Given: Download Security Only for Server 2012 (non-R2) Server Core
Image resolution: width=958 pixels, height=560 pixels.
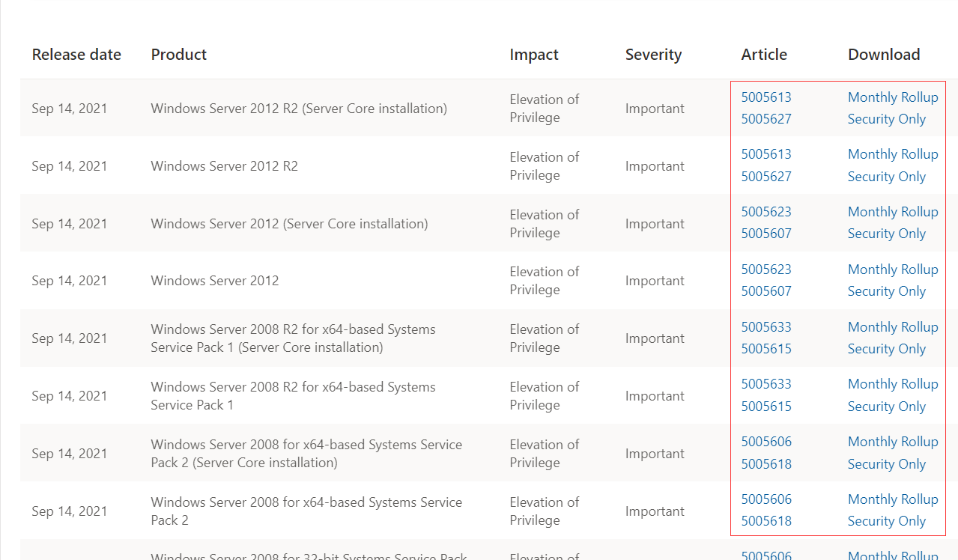Looking at the screenshot, I should (x=887, y=234).
